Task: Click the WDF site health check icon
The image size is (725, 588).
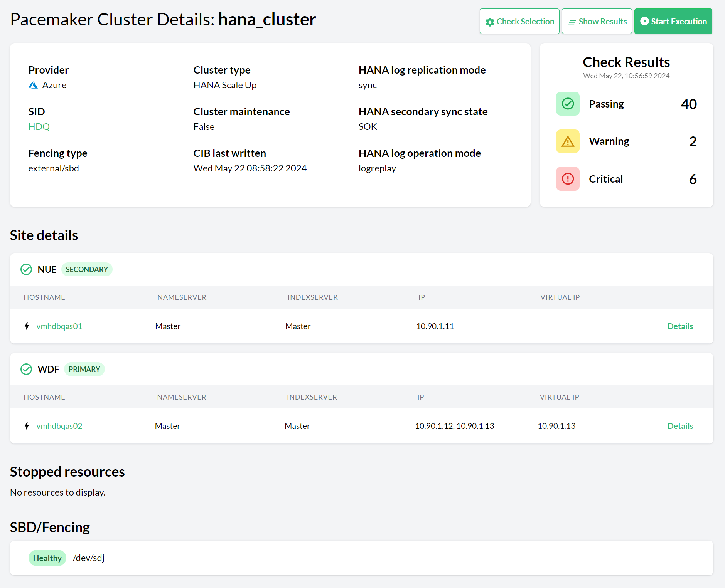Action: pos(26,369)
